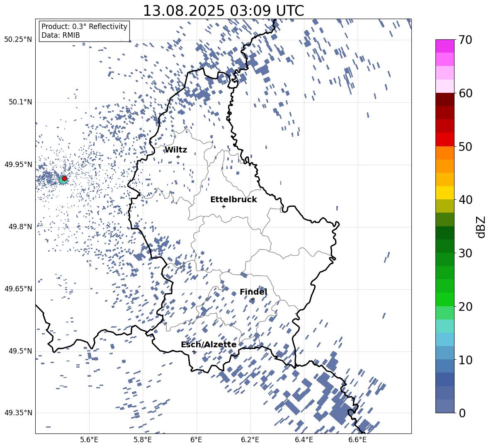This screenshot has width=491, height=448.
Task: Click the colorbar tick label 50
Action: pos(465,146)
